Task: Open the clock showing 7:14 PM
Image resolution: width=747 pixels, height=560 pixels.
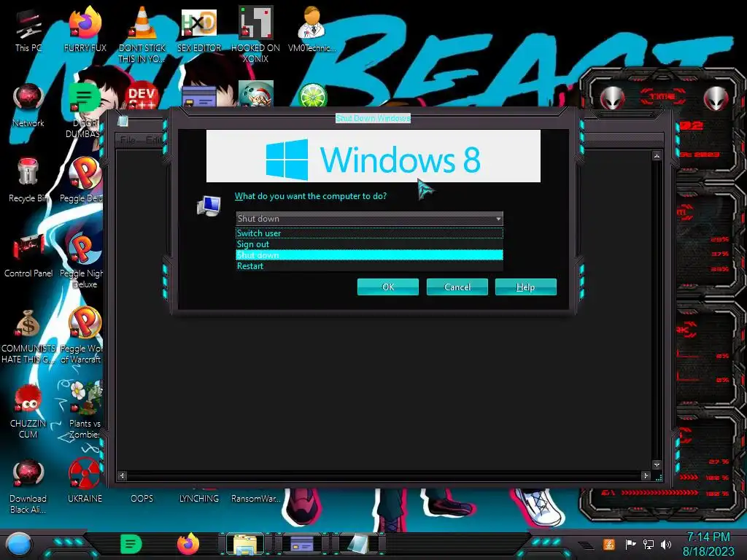Action: pos(708,544)
